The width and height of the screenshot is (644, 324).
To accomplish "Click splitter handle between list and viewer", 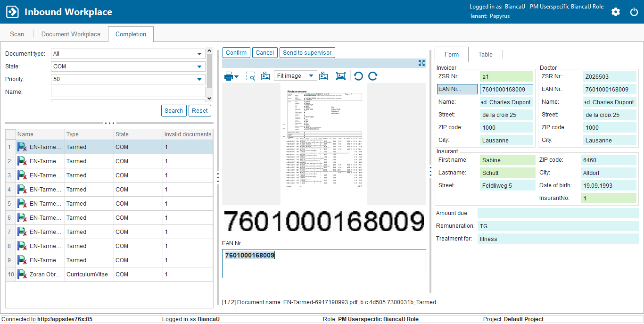I will pyautogui.click(x=218, y=177).
